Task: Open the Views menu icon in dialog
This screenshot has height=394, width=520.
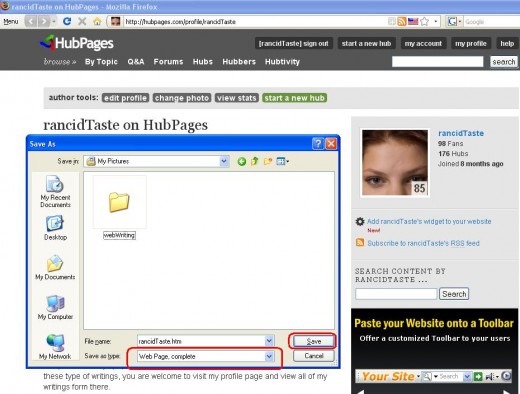Action: pos(282,162)
